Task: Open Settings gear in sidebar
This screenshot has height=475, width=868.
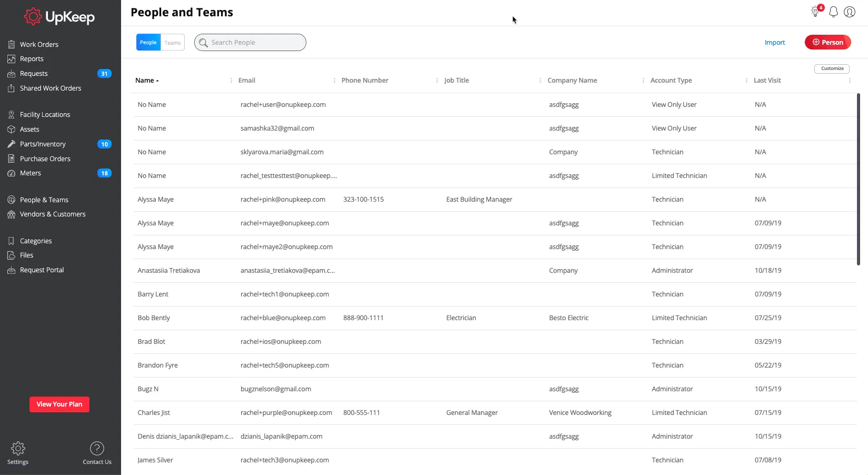Action: point(18,449)
